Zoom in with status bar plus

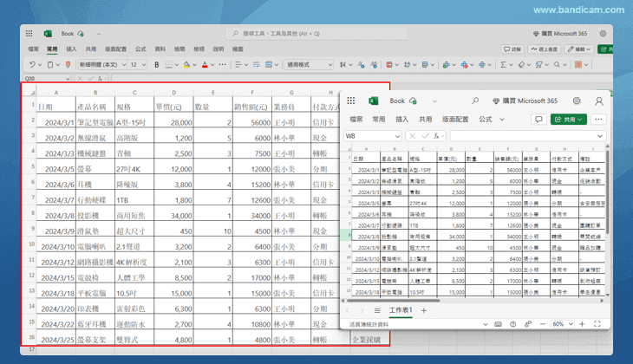pos(582,324)
